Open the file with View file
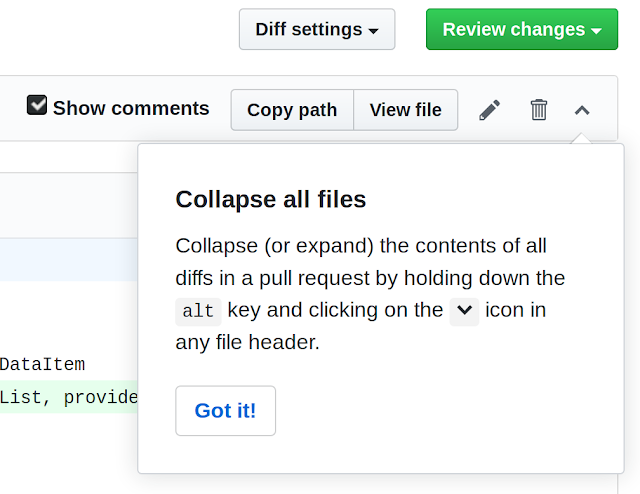 (406, 110)
